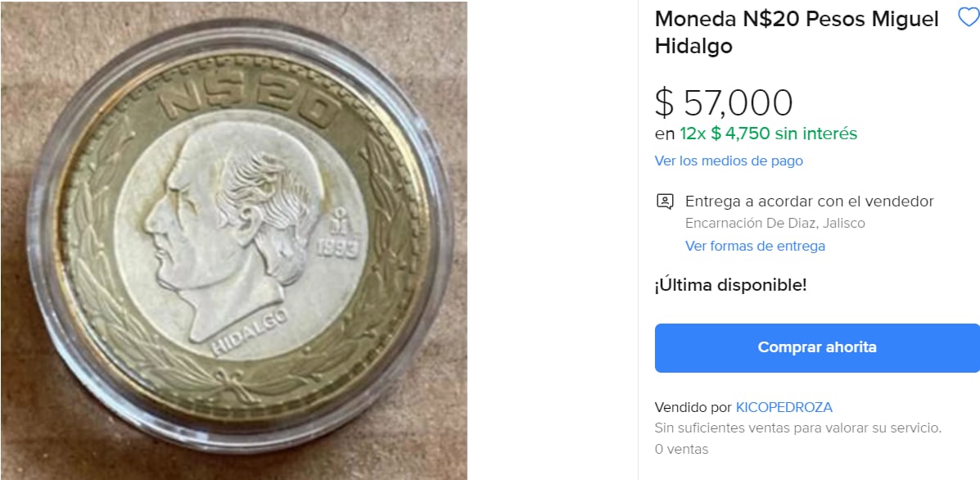Image resolution: width=980 pixels, height=480 pixels.
Task: Click the HIDALGO inscription on the coin photo
Action: 248,333
